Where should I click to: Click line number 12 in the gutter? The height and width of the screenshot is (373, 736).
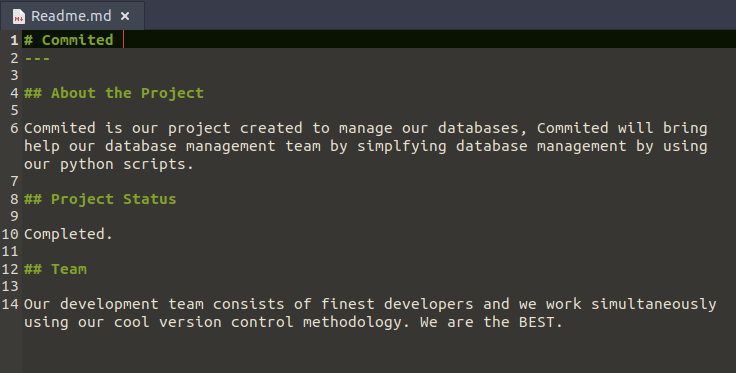tap(10, 269)
